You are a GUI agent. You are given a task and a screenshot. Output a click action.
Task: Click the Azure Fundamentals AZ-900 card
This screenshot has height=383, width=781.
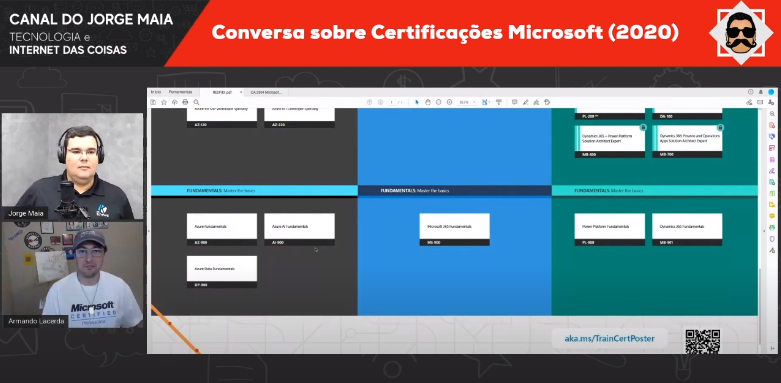coord(222,229)
